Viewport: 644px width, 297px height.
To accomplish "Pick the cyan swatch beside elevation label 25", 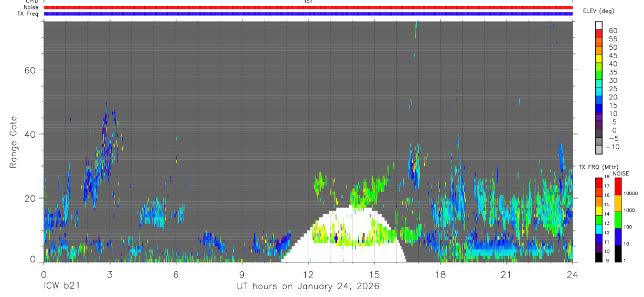I will tap(599, 92).
